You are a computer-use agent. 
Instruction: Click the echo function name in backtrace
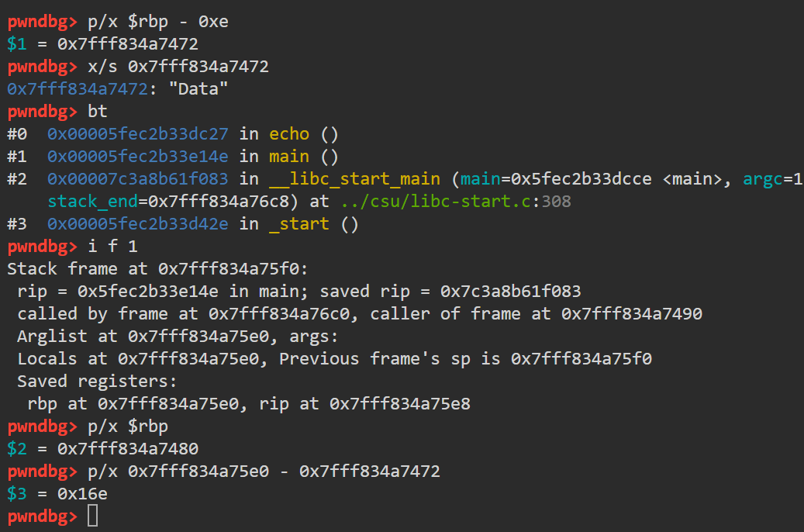(289, 134)
